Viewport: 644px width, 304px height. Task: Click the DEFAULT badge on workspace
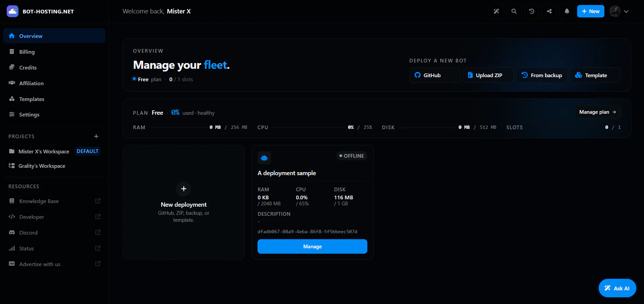(x=87, y=151)
